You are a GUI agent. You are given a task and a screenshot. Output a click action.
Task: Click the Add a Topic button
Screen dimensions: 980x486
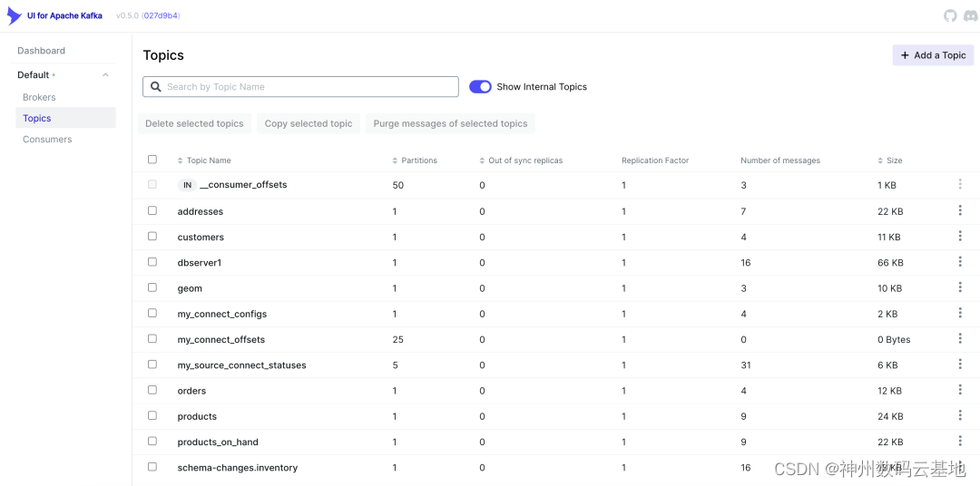(x=933, y=55)
